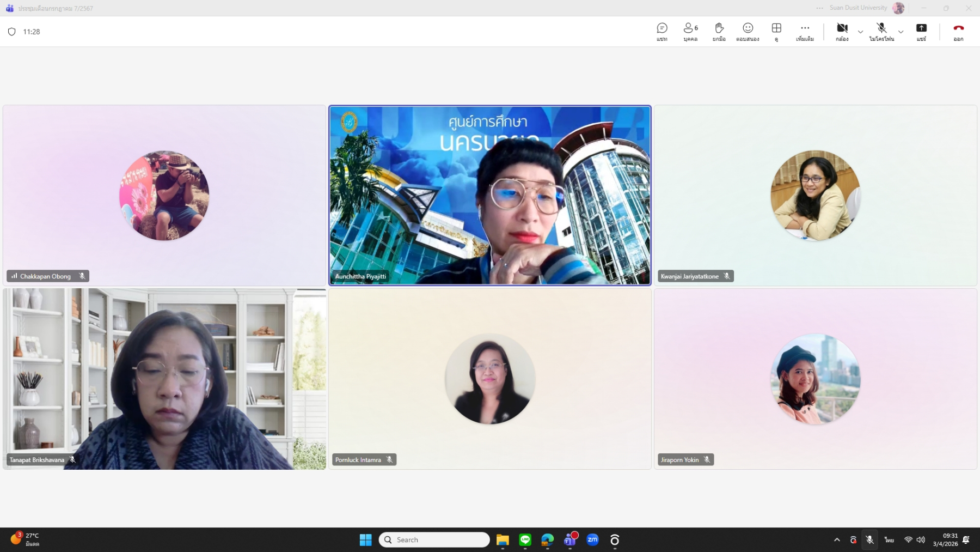Unmute the microphone in the meeting toolbar
Image resolution: width=980 pixels, height=552 pixels.
tap(881, 32)
